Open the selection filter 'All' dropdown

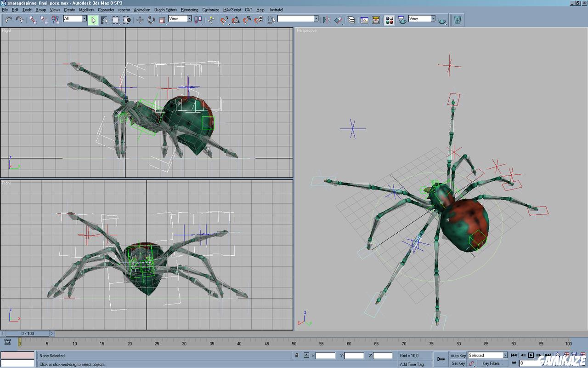[x=75, y=19]
